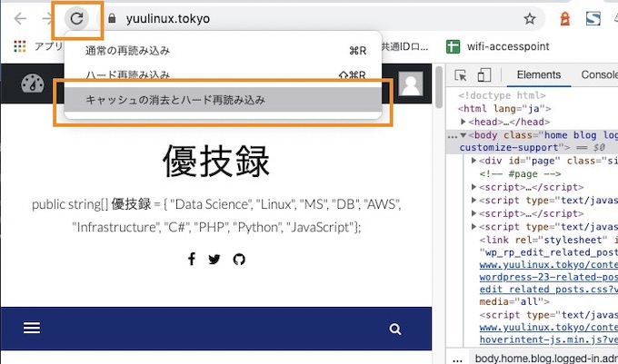Click the breadcrumb ellipsis at DevTools bottom
This screenshot has height=364, width=618.
pos(457,359)
